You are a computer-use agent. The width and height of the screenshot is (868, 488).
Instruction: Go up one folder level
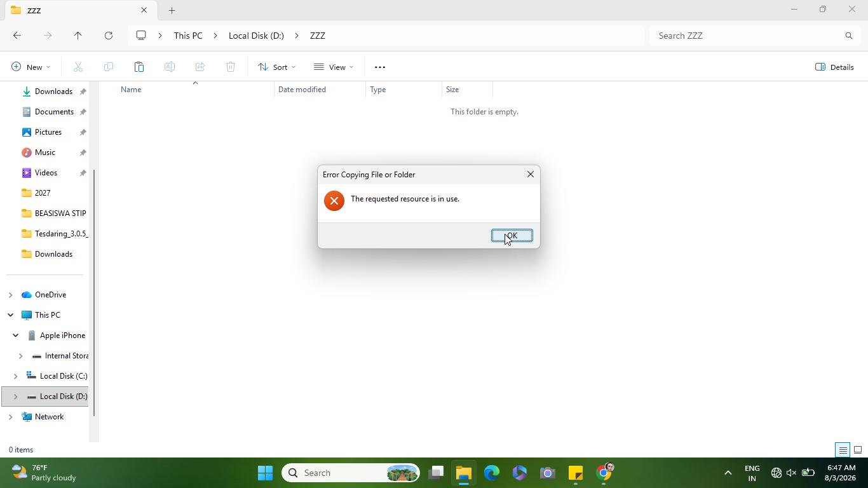point(78,36)
